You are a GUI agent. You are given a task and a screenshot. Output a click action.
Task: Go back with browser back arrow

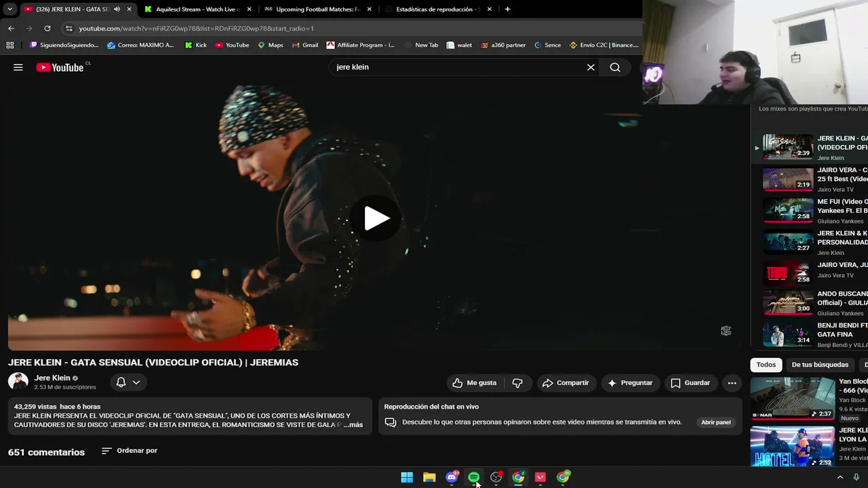pos(11,28)
